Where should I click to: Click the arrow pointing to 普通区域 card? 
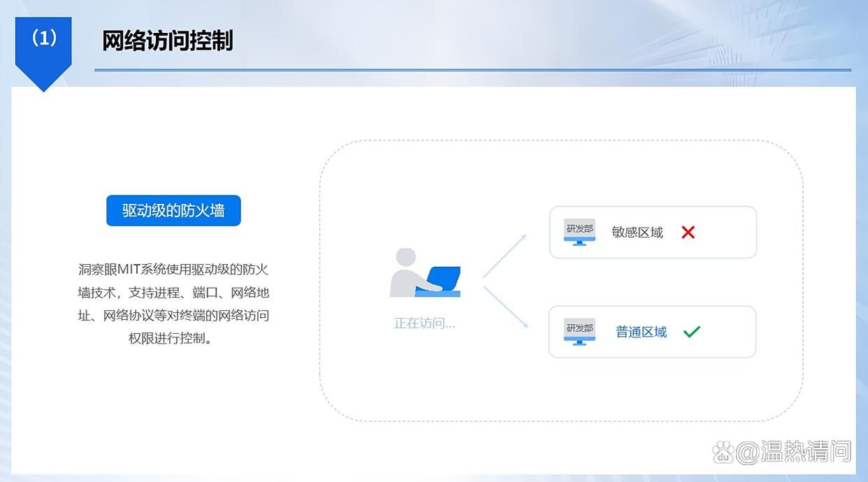click(505, 307)
